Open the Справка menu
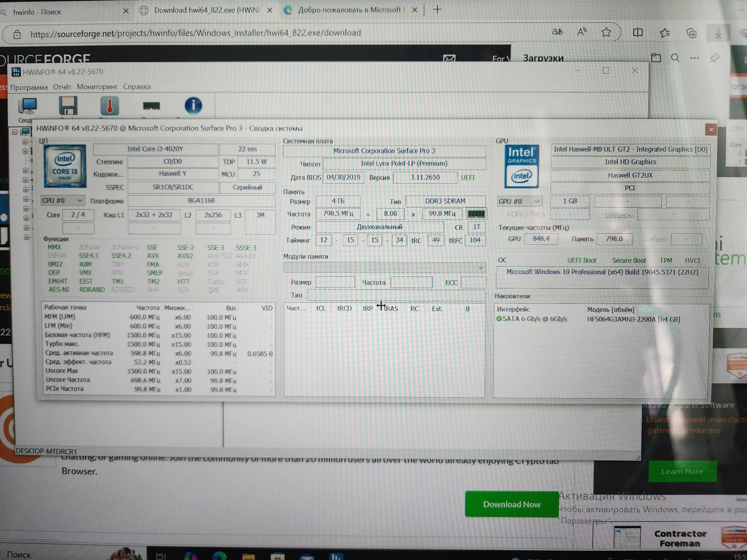Screen dimensions: 747x560 click(x=137, y=87)
